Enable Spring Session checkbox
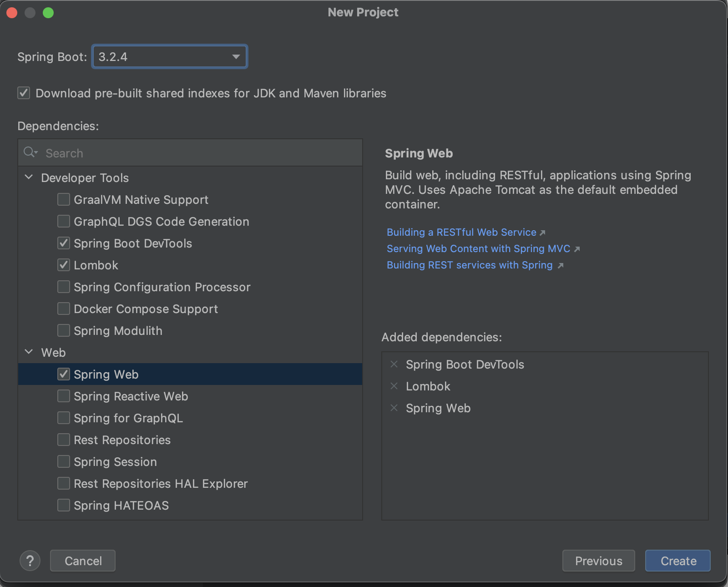 point(64,461)
